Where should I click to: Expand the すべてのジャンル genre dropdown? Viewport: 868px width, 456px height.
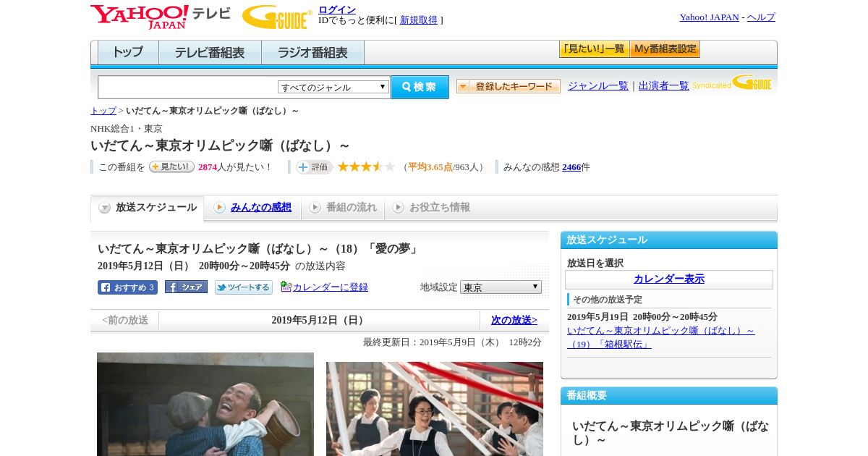coord(333,87)
